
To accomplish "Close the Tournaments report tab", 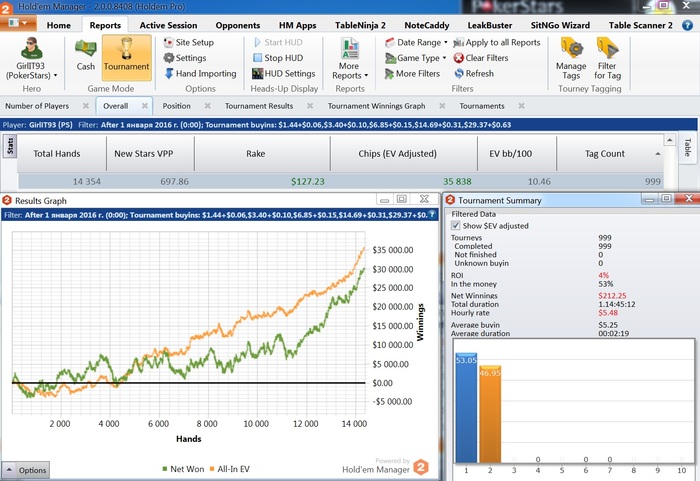I will [521, 106].
